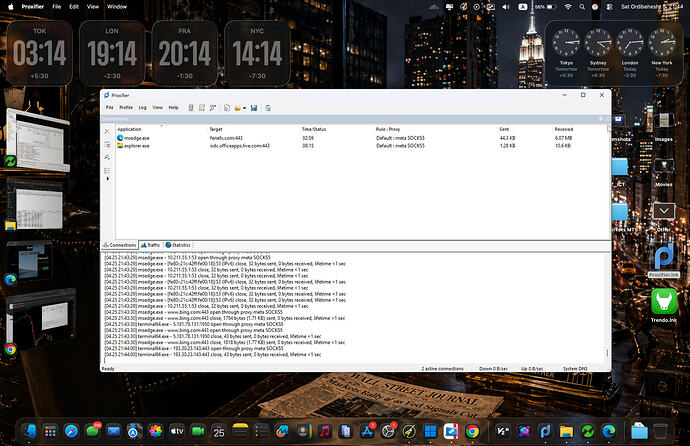Viewport: 690px width, 446px height.
Task: Click 'System DNS' in the status bar
Action: point(575,369)
